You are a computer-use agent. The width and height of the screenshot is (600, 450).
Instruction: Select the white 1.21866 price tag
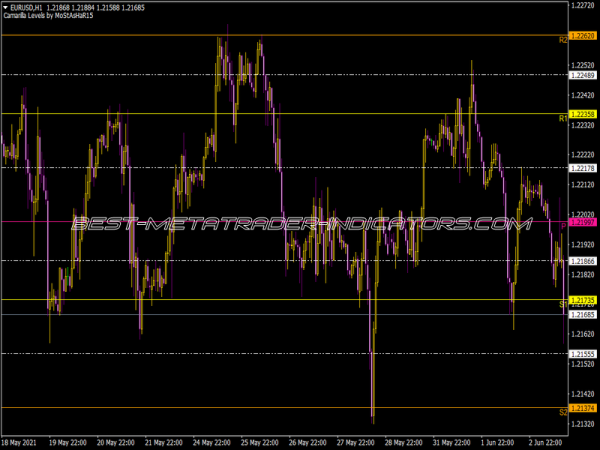point(582,261)
